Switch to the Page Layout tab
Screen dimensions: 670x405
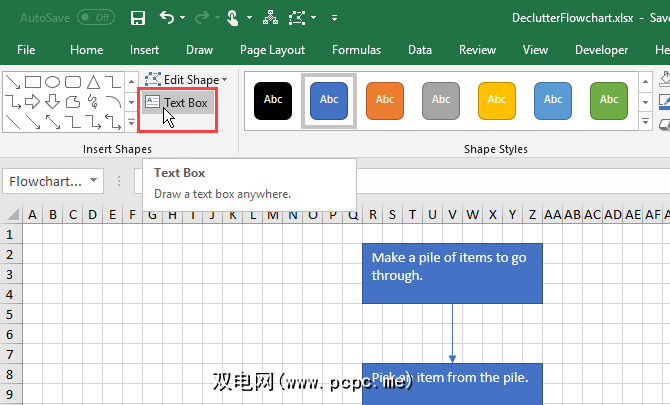click(272, 50)
